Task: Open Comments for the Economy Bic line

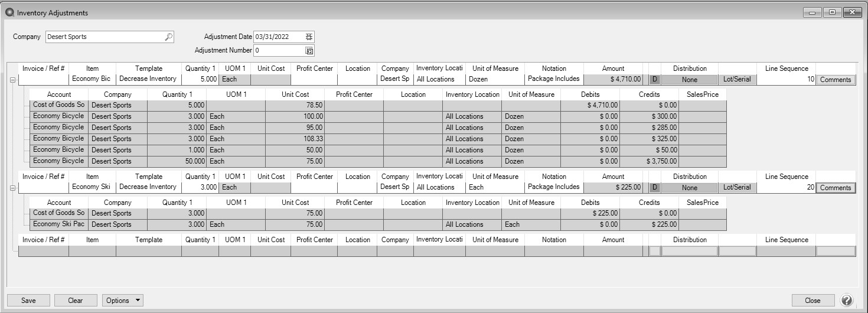Action: (836, 79)
